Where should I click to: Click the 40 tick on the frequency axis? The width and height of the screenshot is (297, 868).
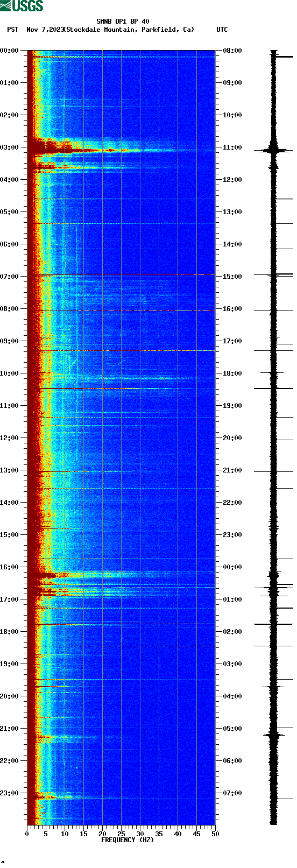point(178,834)
